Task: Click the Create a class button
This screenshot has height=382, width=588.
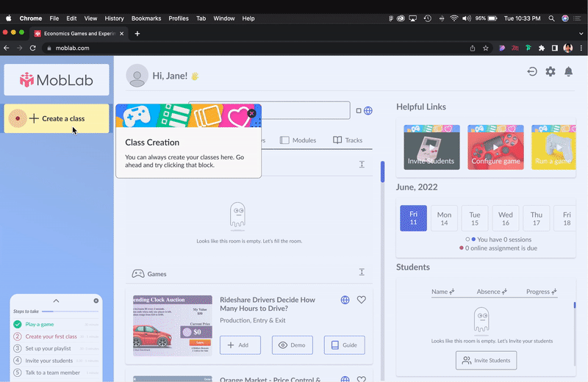Action: (57, 118)
